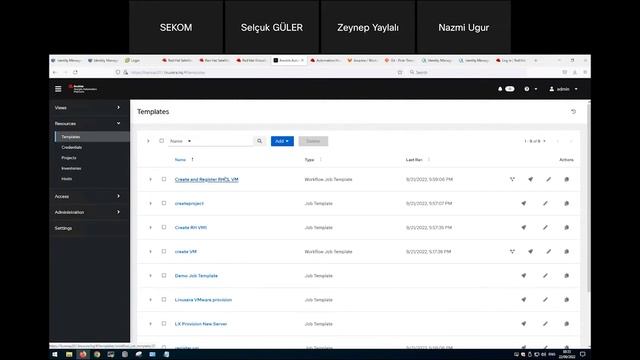Launch the Demo Job Template
640x360 pixels.
click(524, 276)
